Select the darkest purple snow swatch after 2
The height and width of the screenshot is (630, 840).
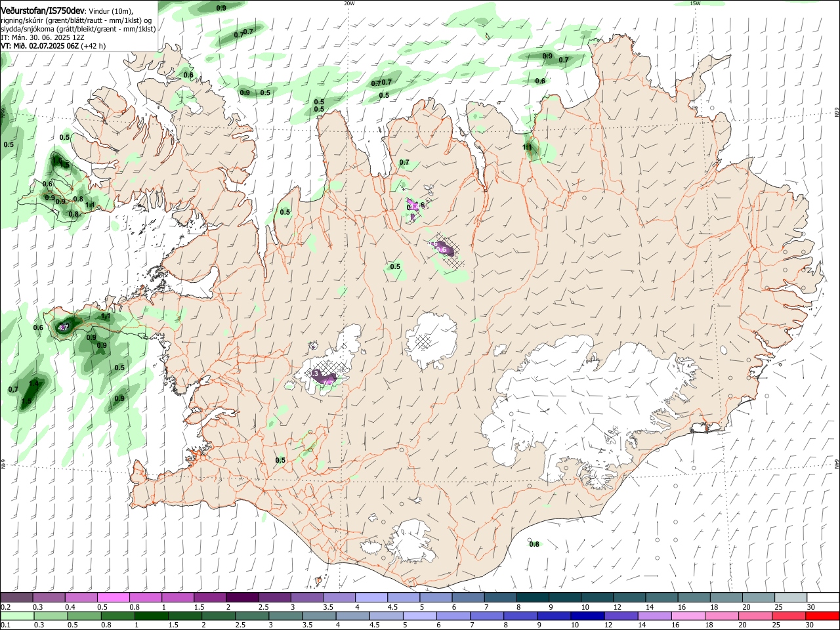(242, 598)
